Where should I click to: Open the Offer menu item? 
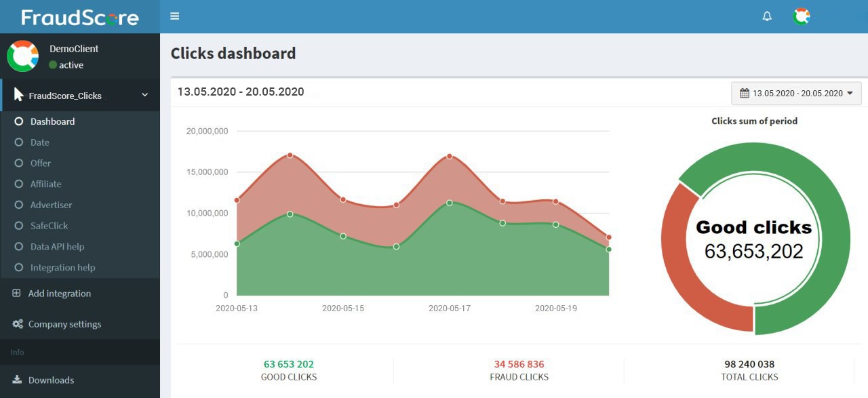(41, 163)
